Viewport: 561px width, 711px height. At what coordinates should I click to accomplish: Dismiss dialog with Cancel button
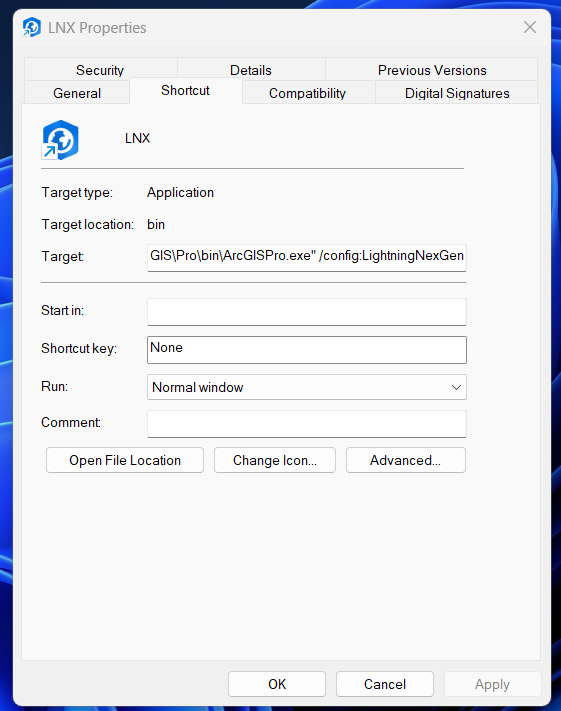(385, 684)
